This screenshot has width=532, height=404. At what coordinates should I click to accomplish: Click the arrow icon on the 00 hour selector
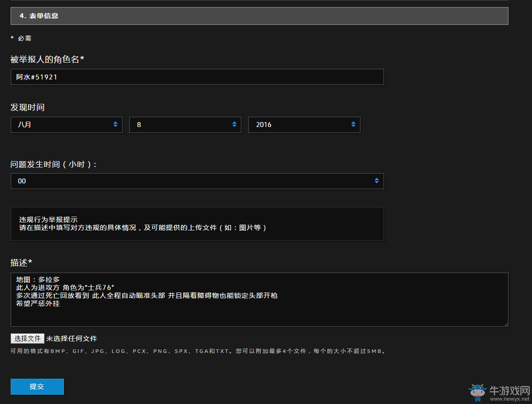tap(376, 181)
